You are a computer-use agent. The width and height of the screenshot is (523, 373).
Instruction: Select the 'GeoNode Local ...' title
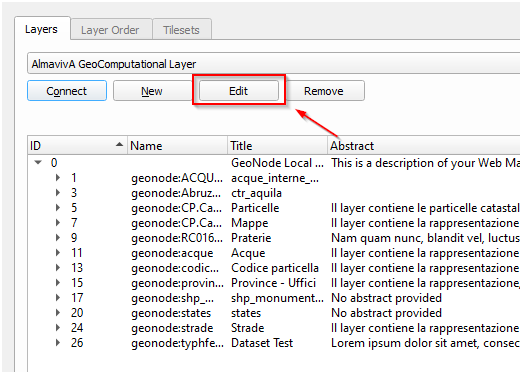point(277,163)
